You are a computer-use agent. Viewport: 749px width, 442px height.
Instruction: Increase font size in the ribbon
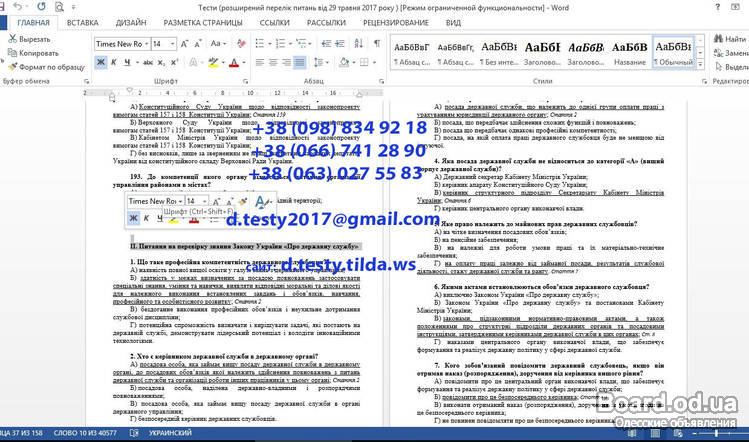(x=184, y=44)
